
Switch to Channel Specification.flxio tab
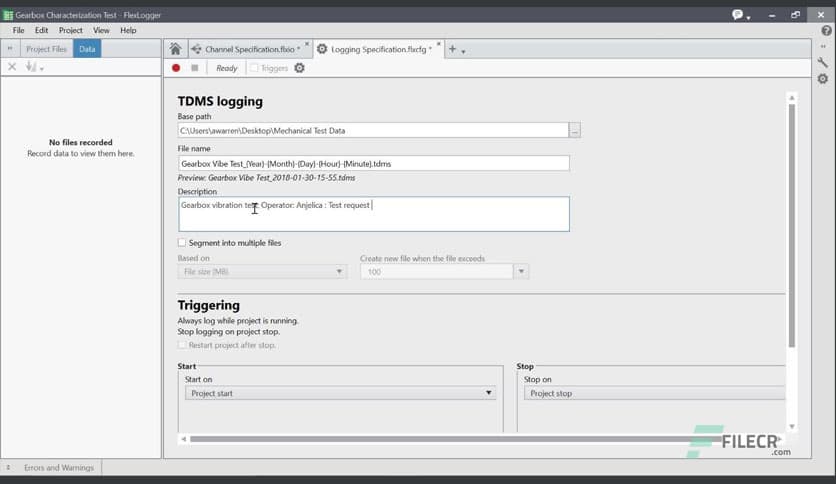click(250, 49)
